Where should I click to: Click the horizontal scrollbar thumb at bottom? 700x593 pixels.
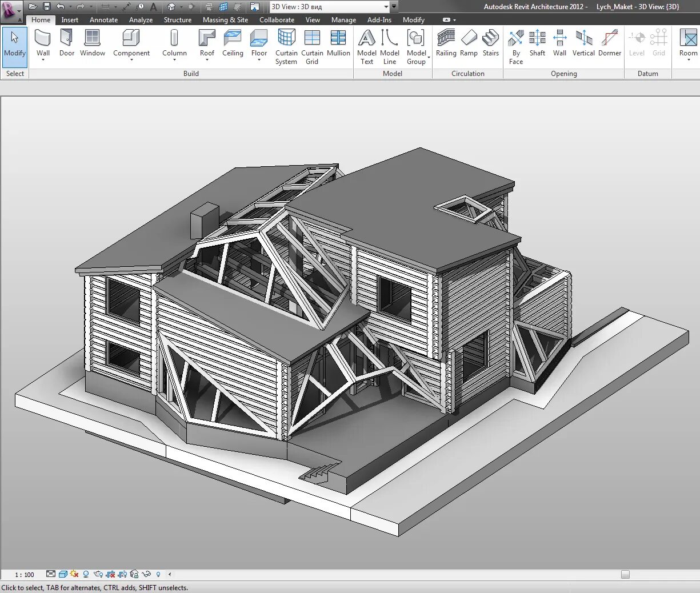(625, 575)
